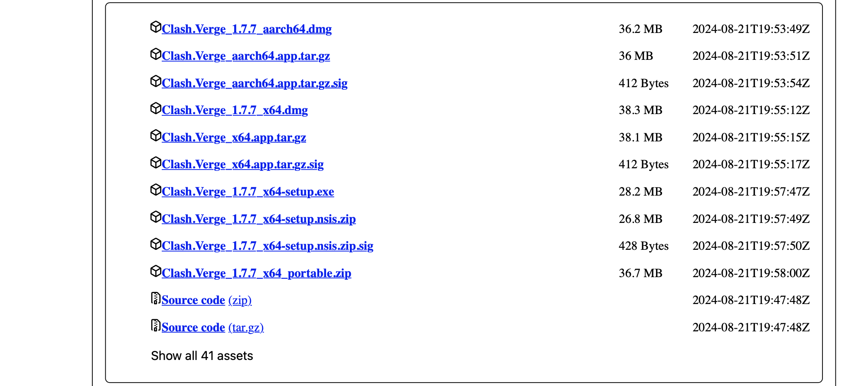Viewport: 868px width, 386px height.
Task: Select 412 Bytes for x64 sig file
Action: (643, 164)
